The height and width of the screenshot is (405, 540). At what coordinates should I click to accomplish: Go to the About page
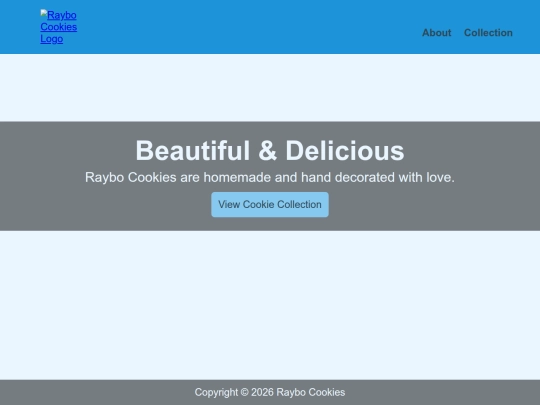[x=436, y=33]
